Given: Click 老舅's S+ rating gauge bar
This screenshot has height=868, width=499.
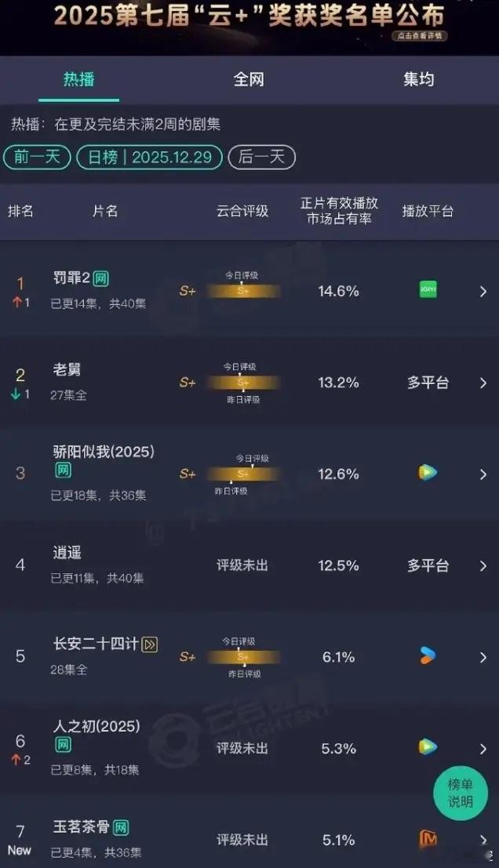Looking at the screenshot, I should 243,383.
